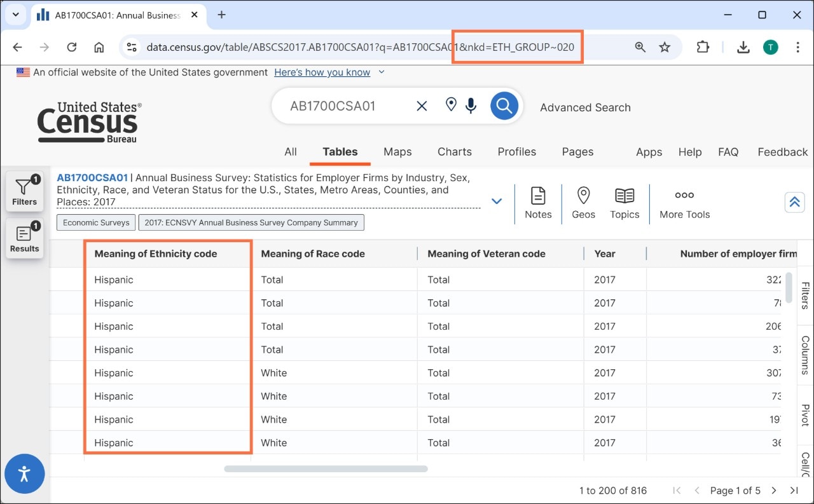814x504 pixels.
Task: Go to next results page arrow
Action: [x=774, y=490]
